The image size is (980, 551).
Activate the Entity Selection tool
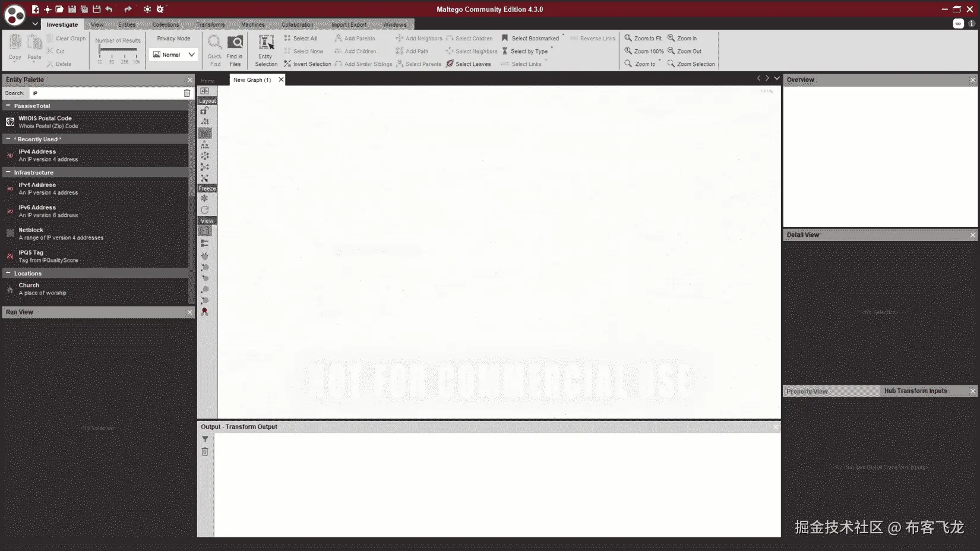266,50
